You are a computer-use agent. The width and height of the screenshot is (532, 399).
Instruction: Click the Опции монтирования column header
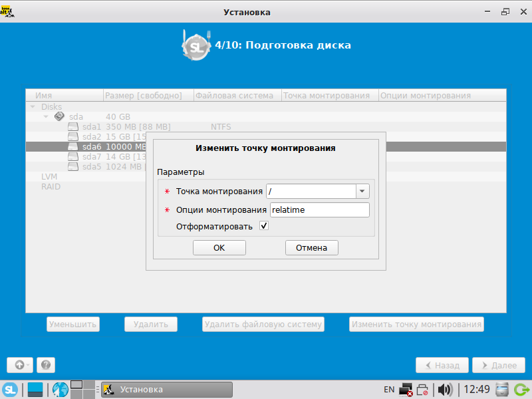click(442, 95)
